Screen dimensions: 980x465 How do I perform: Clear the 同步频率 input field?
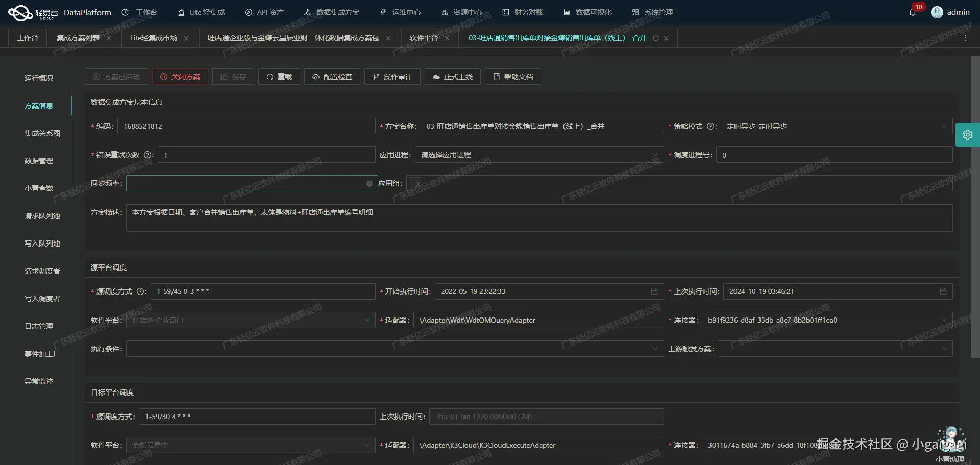tap(370, 184)
